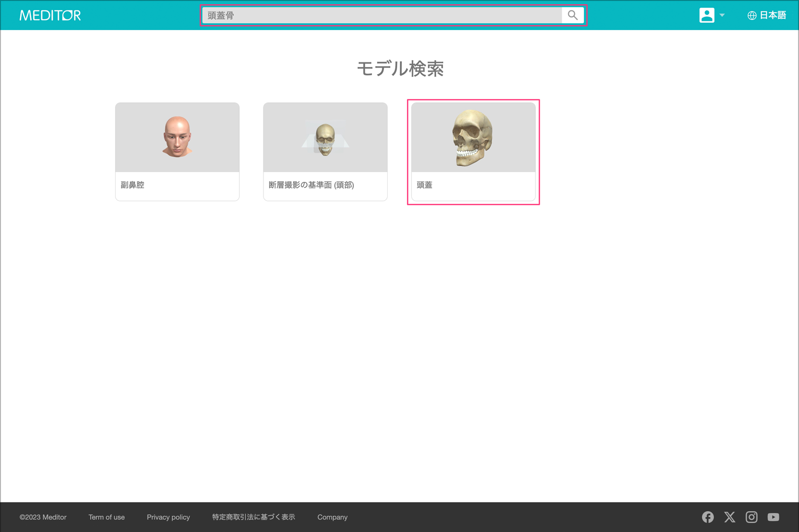This screenshot has height=532, width=799.
Task: Expand the account dropdown arrow
Action: [x=722, y=15]
